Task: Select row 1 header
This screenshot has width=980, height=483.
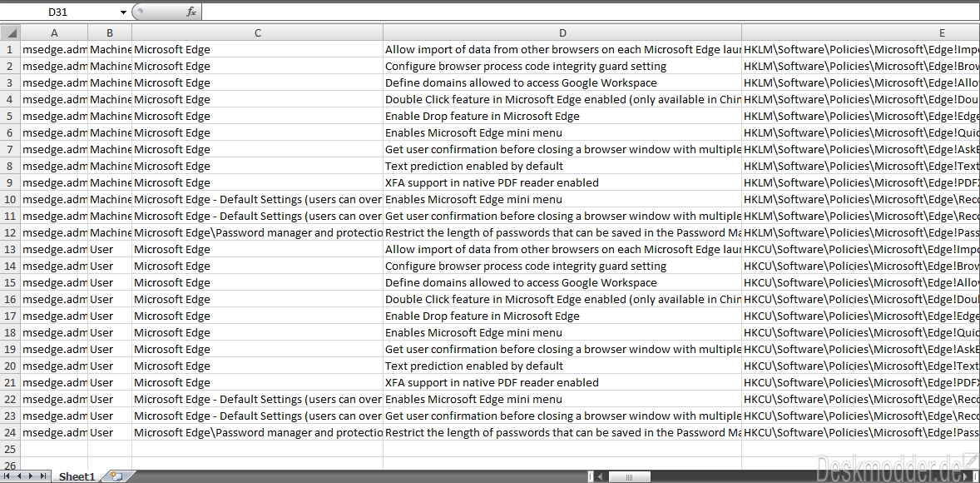Action: click(11, 49)
